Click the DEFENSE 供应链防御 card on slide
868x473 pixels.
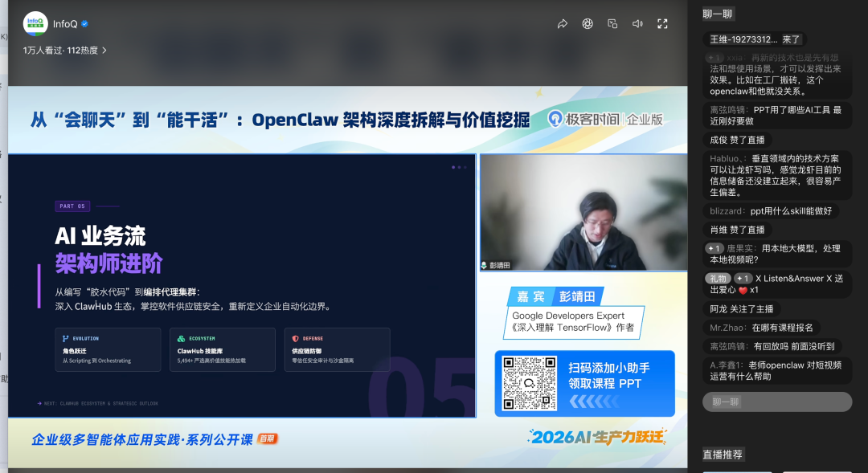click(x=337, y=349)
